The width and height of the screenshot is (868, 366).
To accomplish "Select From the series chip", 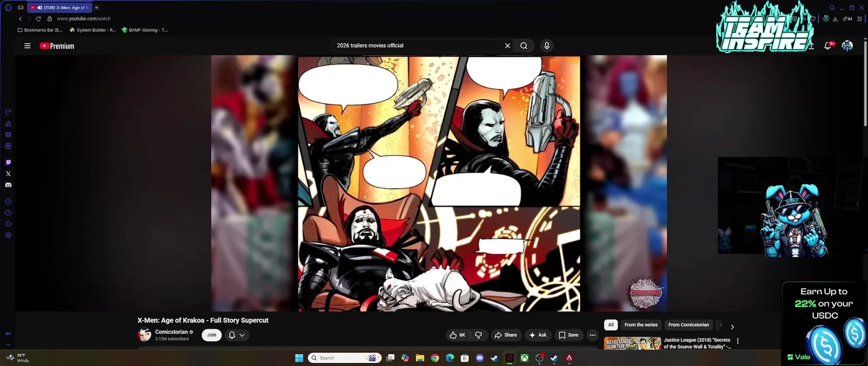I will pos(641,325).
